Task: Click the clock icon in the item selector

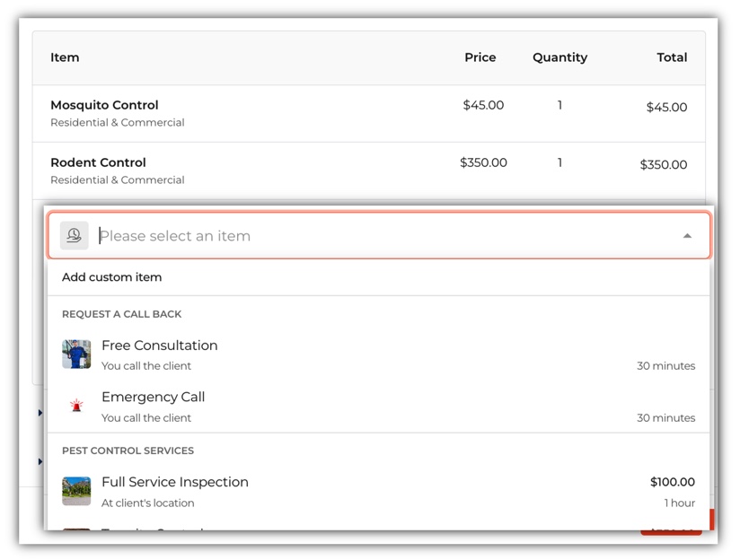Action: 75,236
